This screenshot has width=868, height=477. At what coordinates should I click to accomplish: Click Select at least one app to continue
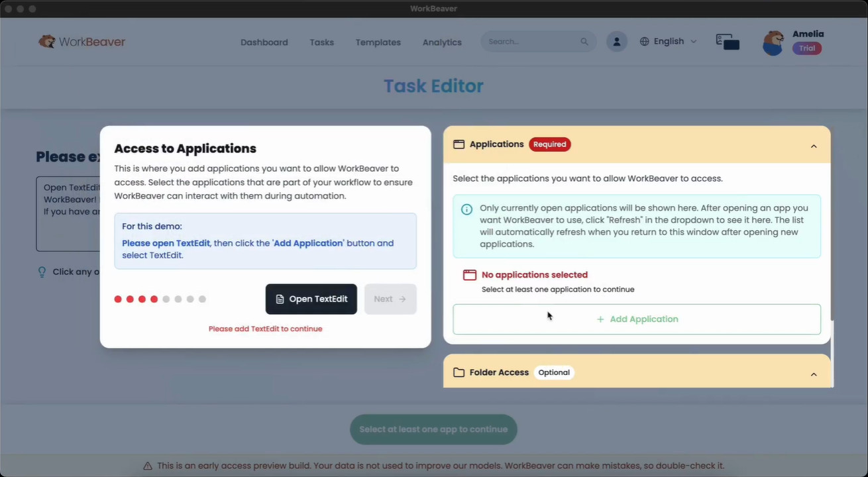(433, 429)
